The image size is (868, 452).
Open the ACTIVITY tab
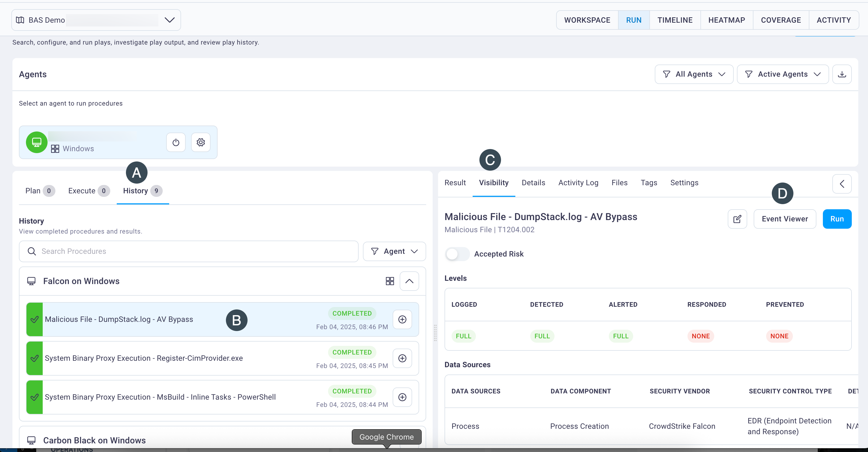click(x=834, y=20)
